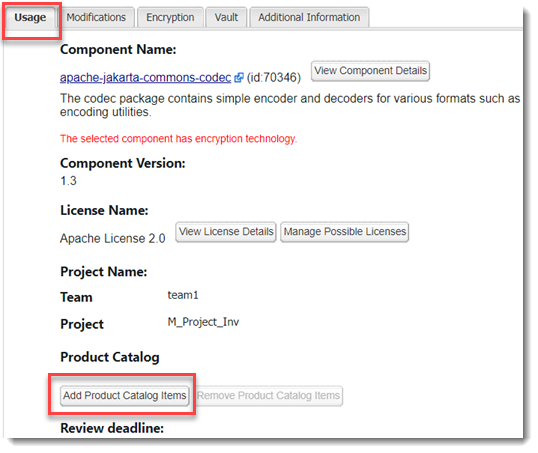Image resolution: width=538 pixels, height=453 pixels.
Task: Open the apache-jakarta-commons-codec link
Action: [x=145, y=78]
